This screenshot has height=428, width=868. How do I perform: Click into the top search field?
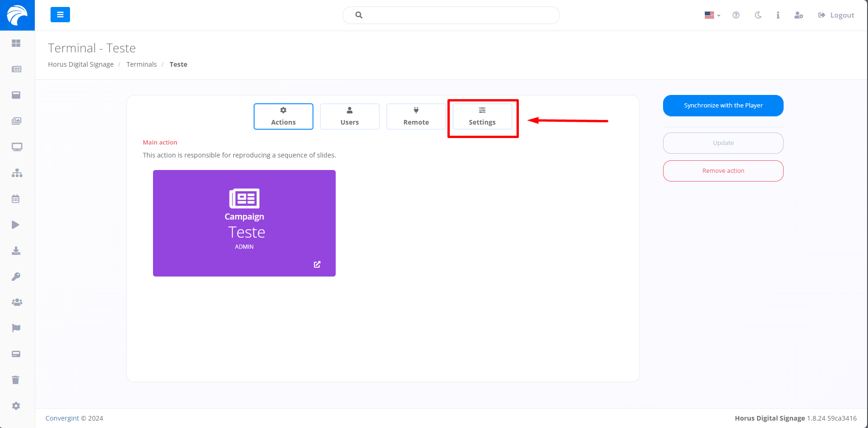[x=457, y=15]
